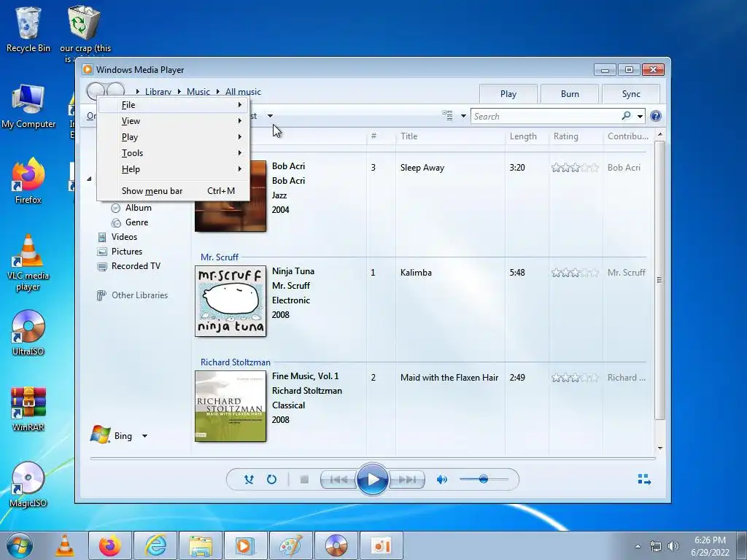Click the Fine Music Vol. 1 album art
747x560 pixels.
[231, 406]
